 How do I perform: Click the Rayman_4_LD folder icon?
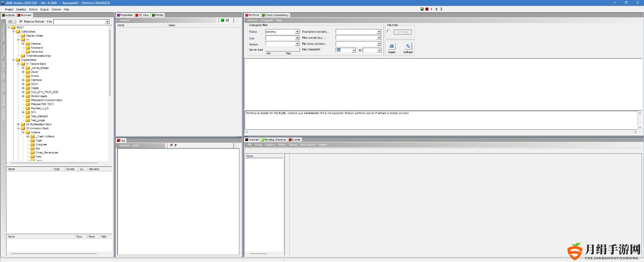[x=28, y=108]
